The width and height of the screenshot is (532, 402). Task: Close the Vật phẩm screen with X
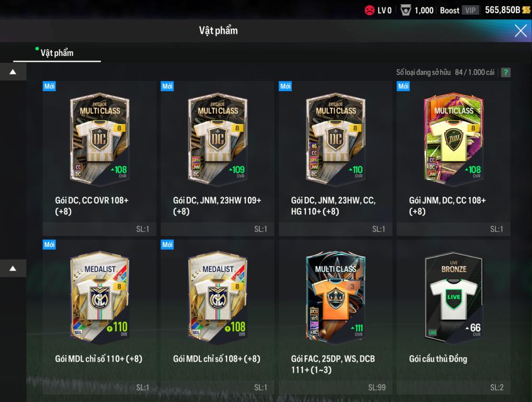(x=520, y=30)
